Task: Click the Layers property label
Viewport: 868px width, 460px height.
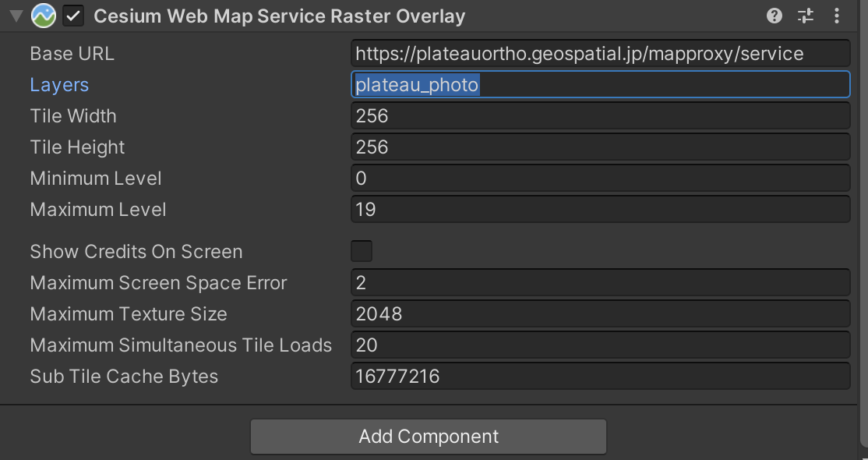Action: coord(59,85)
